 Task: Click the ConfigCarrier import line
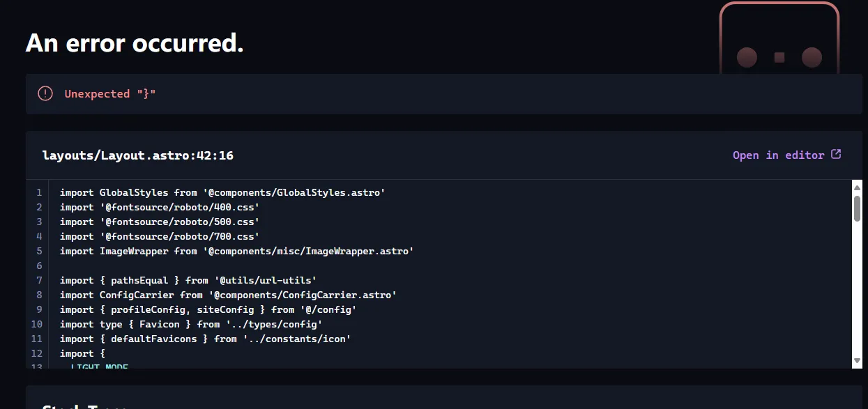[228, 295]
